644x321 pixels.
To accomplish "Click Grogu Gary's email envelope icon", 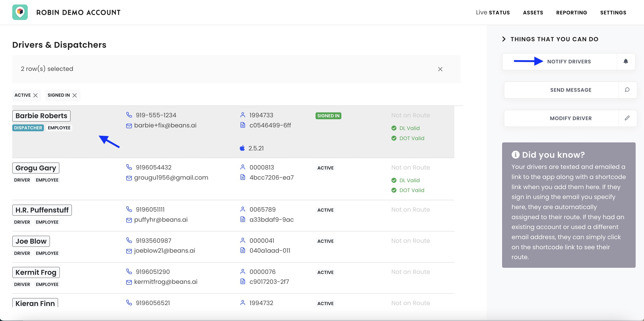I will 129,178.
